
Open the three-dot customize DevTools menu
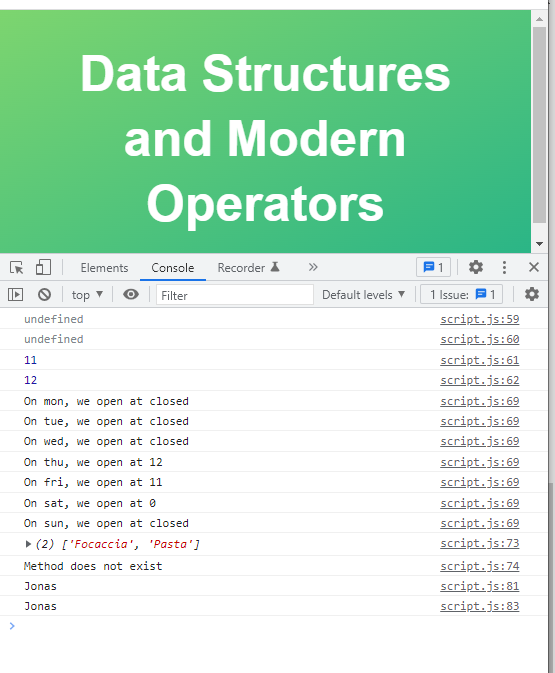tap(504, 267)
